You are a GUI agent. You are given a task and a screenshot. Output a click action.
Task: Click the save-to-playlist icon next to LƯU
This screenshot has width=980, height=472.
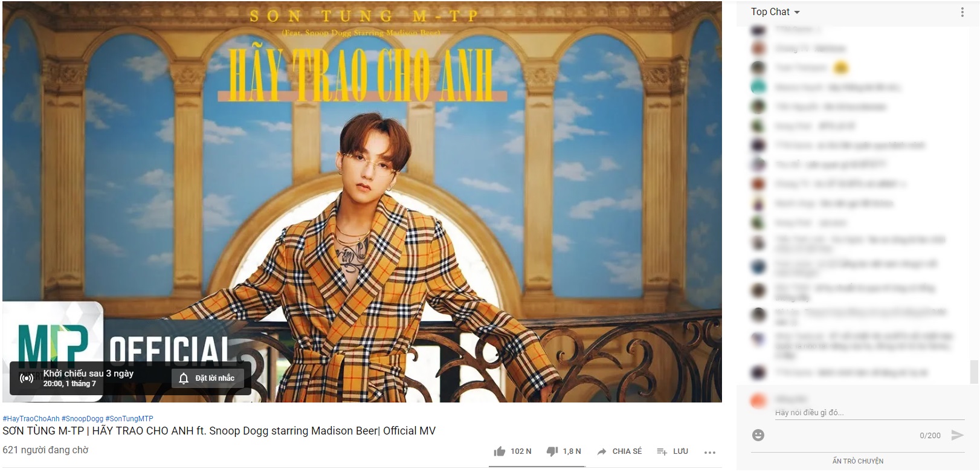(662, 451)
